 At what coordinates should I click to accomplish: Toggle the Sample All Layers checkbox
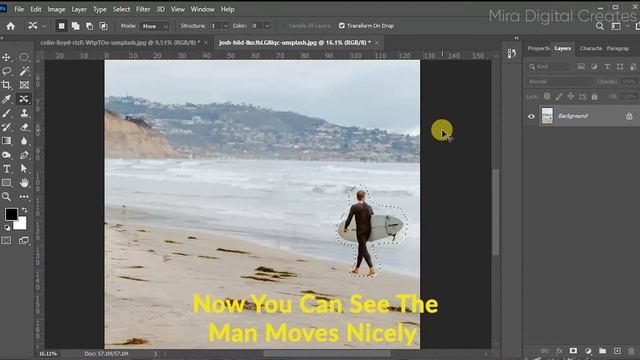coord(284,26)
